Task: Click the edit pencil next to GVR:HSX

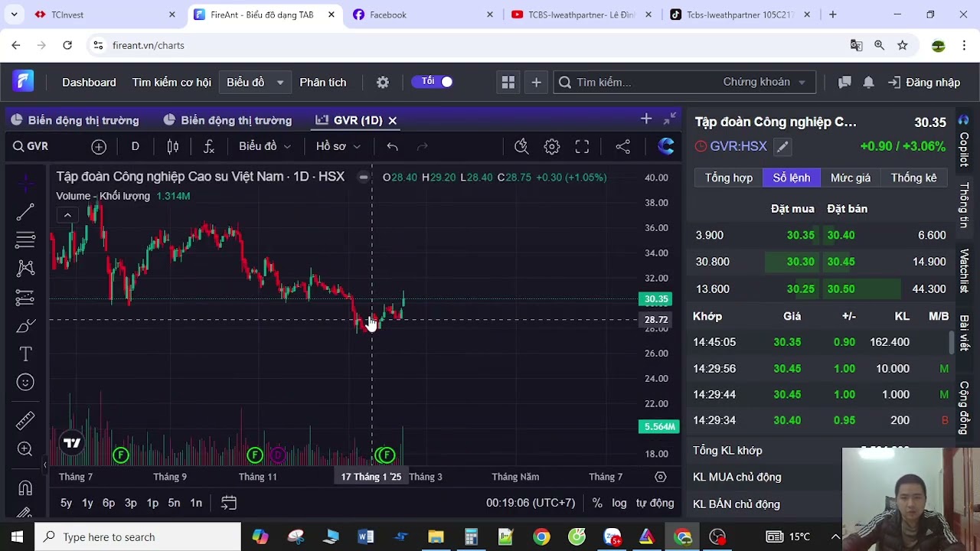Action: [782, 146]
